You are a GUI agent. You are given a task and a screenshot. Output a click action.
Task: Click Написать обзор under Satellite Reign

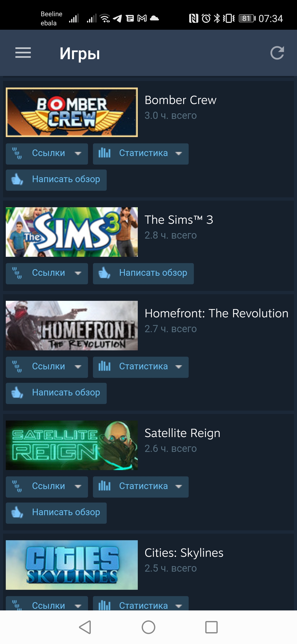tap(56, 513)
